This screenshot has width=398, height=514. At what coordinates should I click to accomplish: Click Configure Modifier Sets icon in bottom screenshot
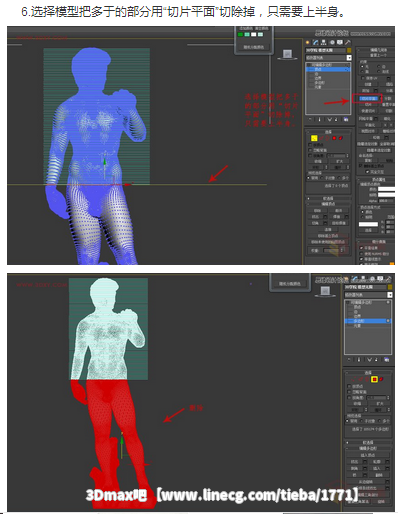pyautogui.click(x=386, y=359)
